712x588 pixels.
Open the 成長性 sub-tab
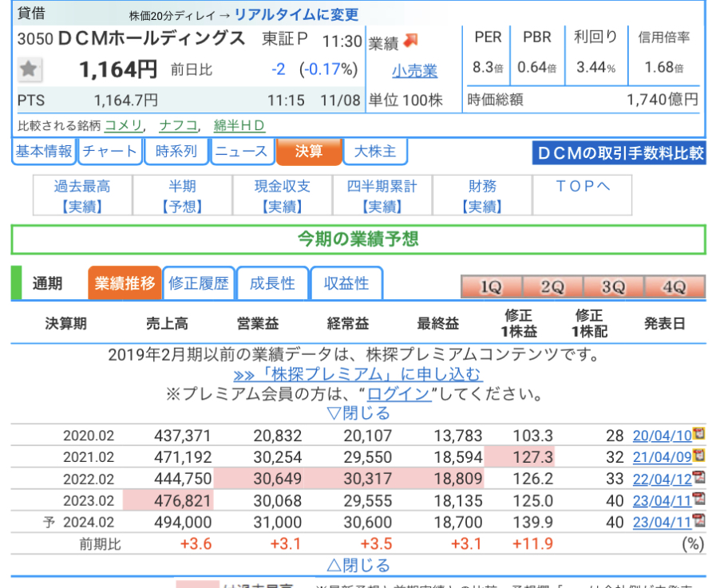[x=272, y=283]
